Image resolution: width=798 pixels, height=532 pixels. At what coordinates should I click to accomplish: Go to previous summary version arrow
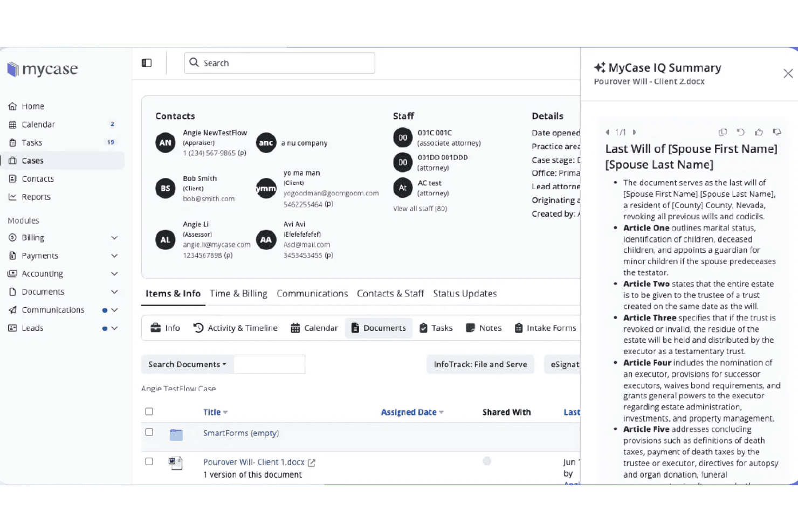(x=608, y=132)
